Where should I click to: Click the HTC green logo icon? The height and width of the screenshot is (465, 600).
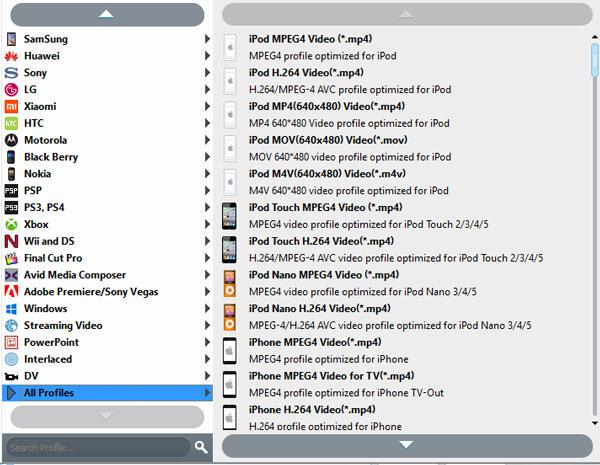11,123
